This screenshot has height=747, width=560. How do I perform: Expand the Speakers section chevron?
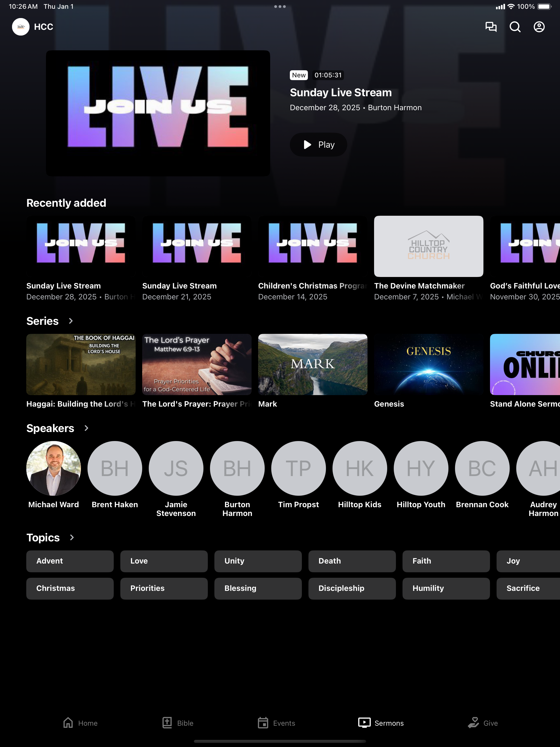tap(86, 428)
